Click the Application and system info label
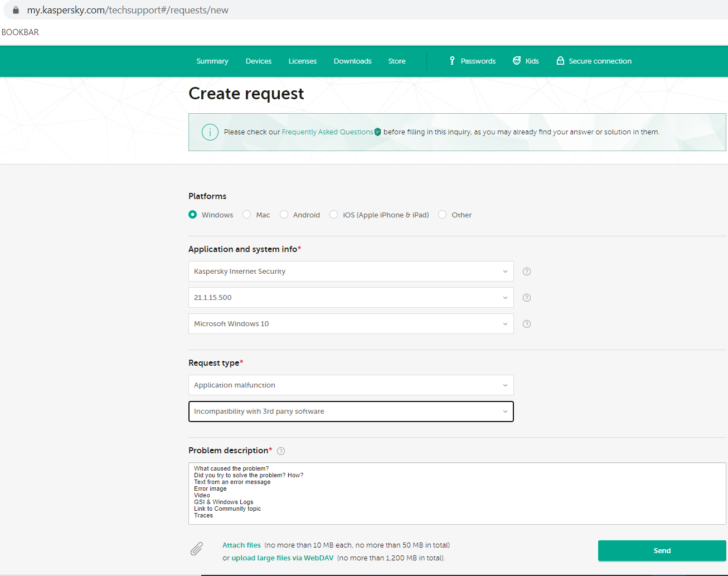The height and width of the screenshot is (576, 728). 245,249
